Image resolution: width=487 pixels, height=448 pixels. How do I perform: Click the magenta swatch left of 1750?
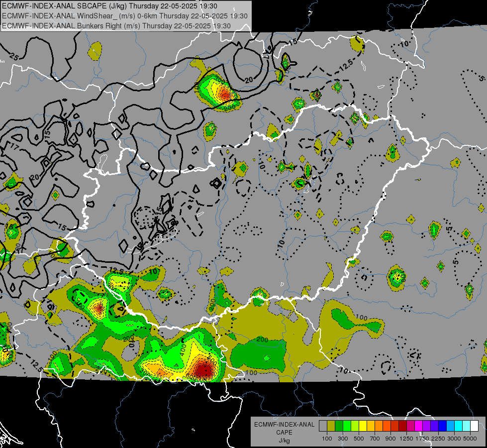419,426
